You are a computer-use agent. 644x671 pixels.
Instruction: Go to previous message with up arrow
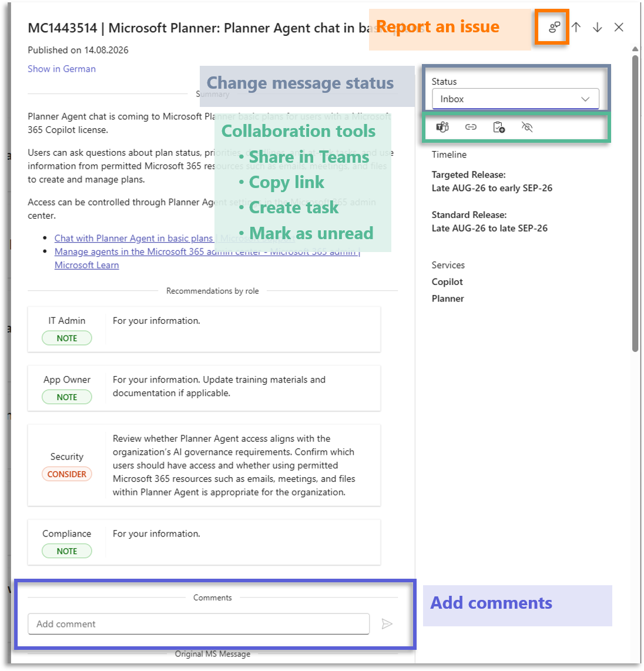click(x=576, y=28)
